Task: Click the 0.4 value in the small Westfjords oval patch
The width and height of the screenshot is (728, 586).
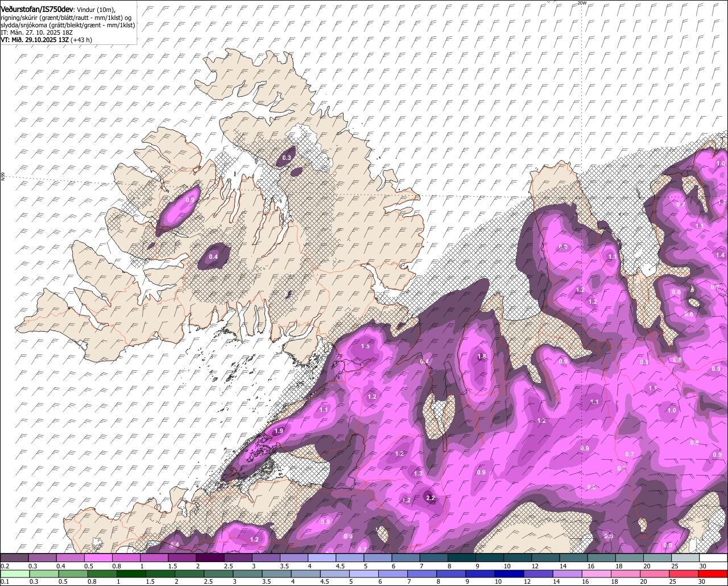Action: [x=213, y=257]
